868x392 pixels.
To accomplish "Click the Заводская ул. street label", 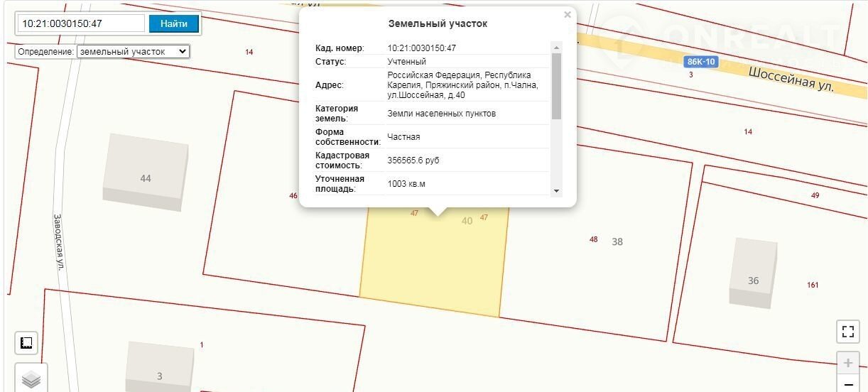I will point(60,241).
